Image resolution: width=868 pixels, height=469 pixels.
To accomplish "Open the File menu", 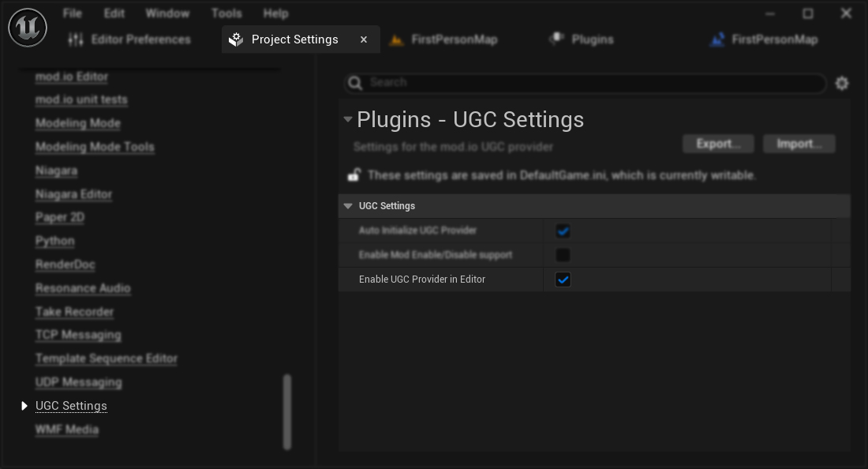I will pos(72,13).
